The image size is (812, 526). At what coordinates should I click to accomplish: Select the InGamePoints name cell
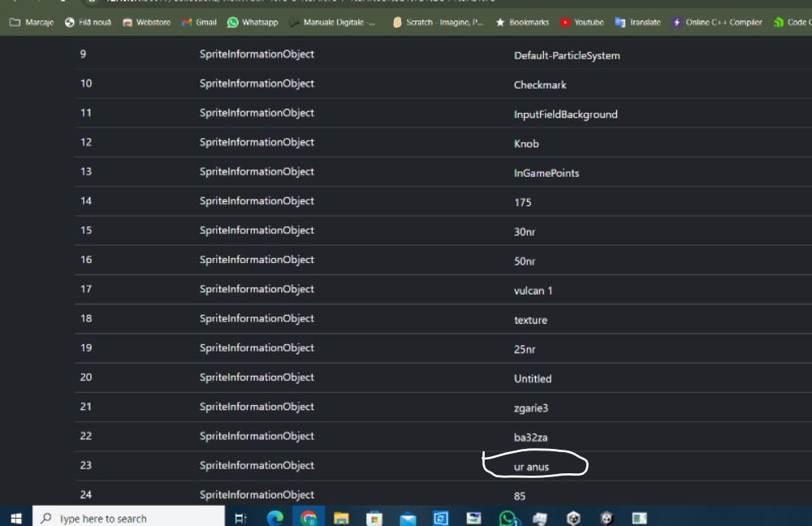(546, 173)
